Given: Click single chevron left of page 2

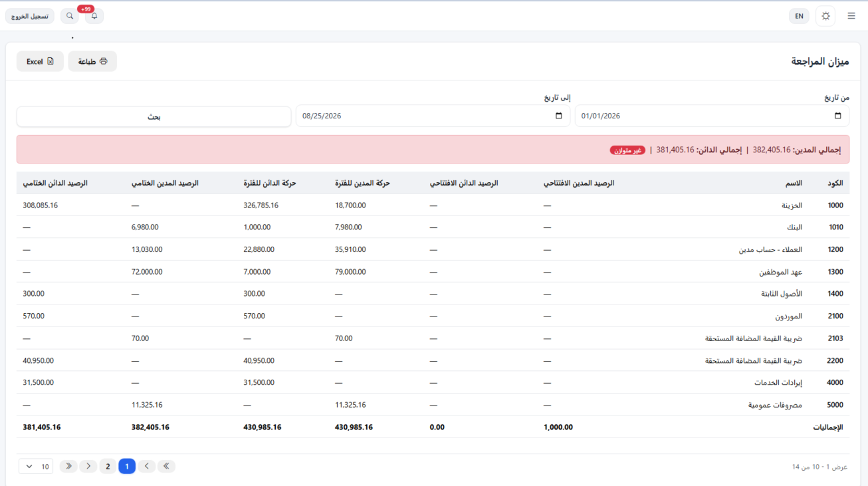Looking at the screenshot, I should 88,466.
